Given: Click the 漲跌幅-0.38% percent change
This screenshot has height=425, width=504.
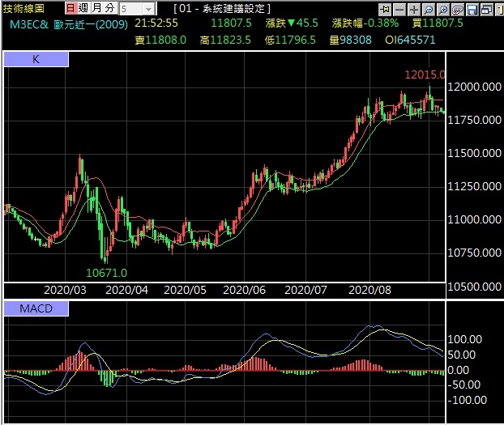Looking at the screenshot, I should pyautogui.click(x=365, y=23).
